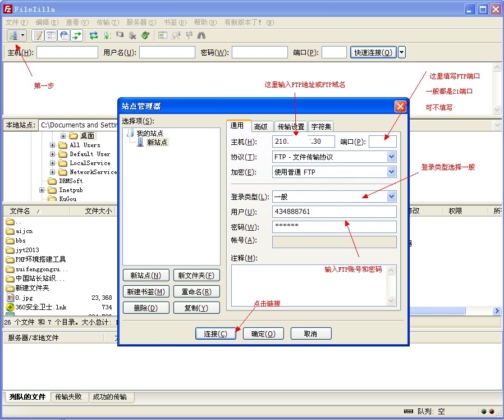Open the 有新版本了! menu
Image resolution: width=504 pixels, height=420 pixels.
pyautogui.click(x=249, y=22)
